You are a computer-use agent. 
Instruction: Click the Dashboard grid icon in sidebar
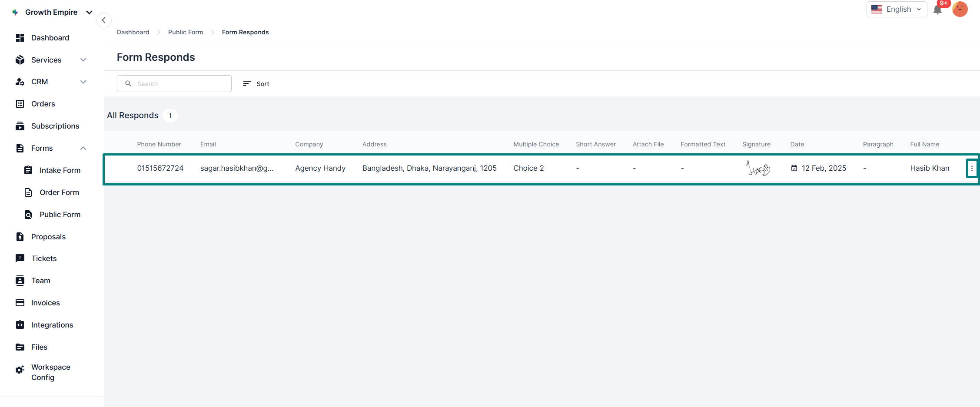point(20,38)
